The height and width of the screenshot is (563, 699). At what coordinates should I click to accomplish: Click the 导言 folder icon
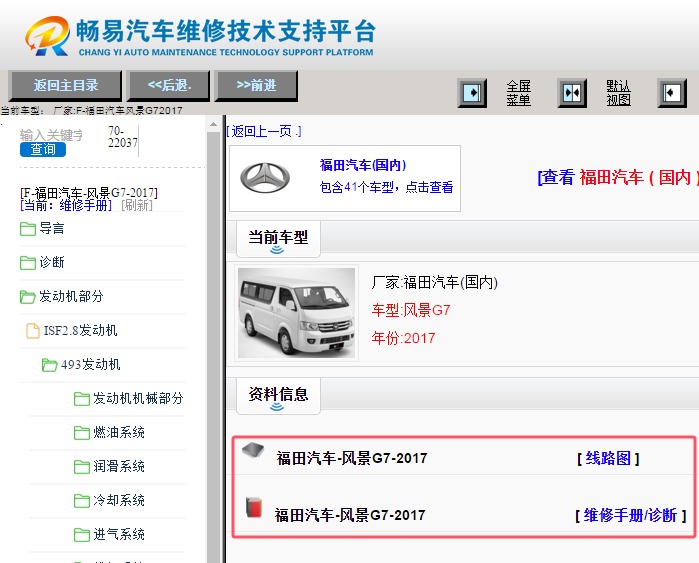point(28,229)
